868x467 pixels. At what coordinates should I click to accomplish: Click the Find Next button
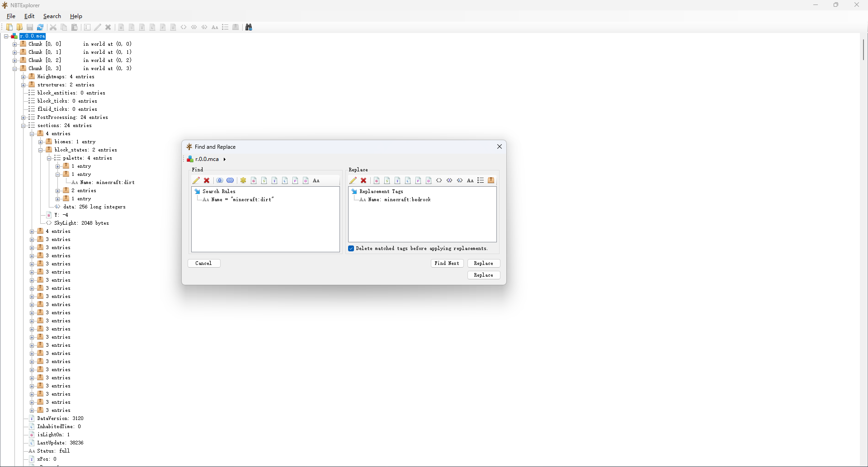[447, 263]
